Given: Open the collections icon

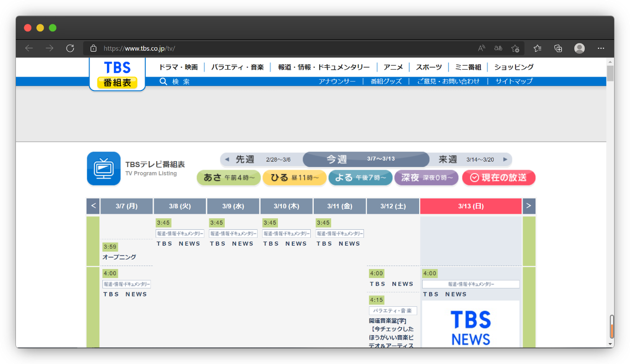Looking at the screenshot, I should 558,48.
